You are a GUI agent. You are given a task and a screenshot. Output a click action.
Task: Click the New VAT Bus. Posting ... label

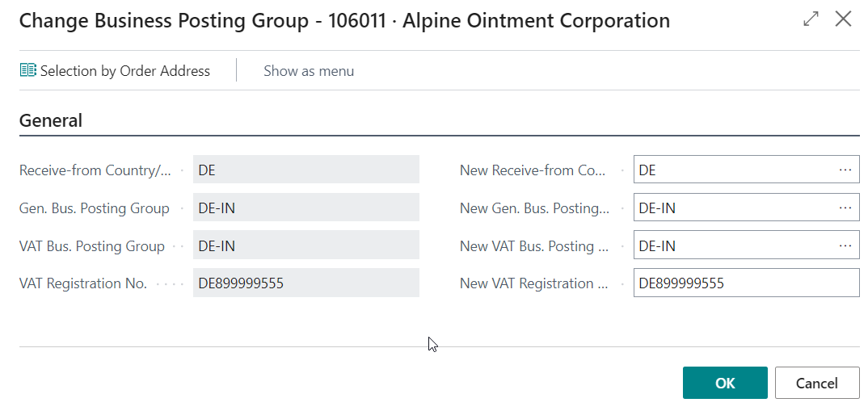tap(534, 245)
